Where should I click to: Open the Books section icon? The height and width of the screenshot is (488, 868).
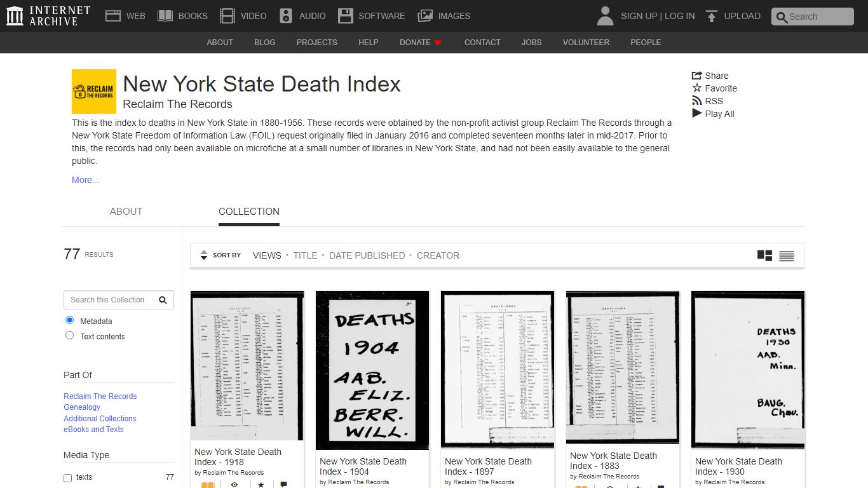click(x=165, y=16)
